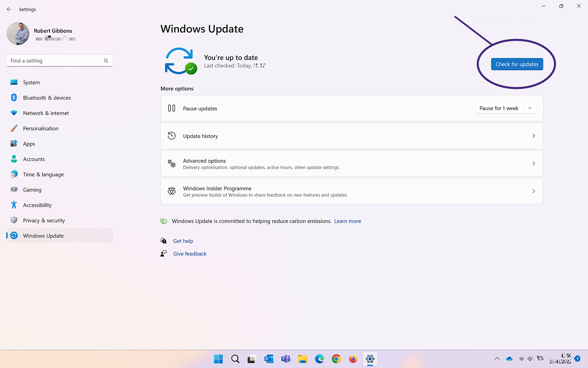Click the Network & internet globe icon
The height and width of the screenshot is (368, 588).
click(x=14, y=113)
